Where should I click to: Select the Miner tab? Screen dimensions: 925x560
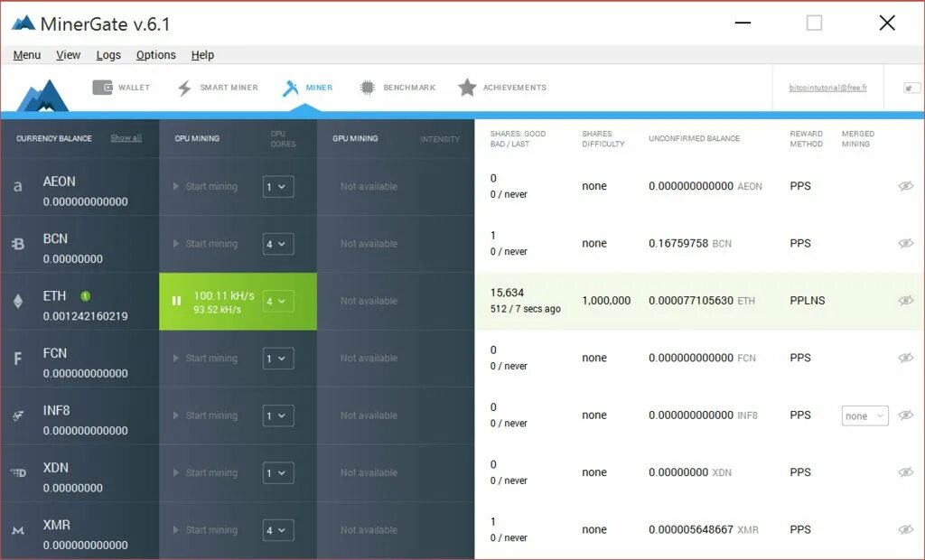[x=307, y=88]
